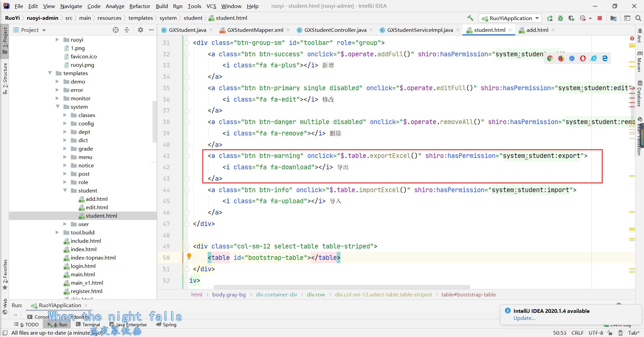The image size is (644, 337).
Task: Open in Chrome browser icon
Action: (x=550, y=58)
